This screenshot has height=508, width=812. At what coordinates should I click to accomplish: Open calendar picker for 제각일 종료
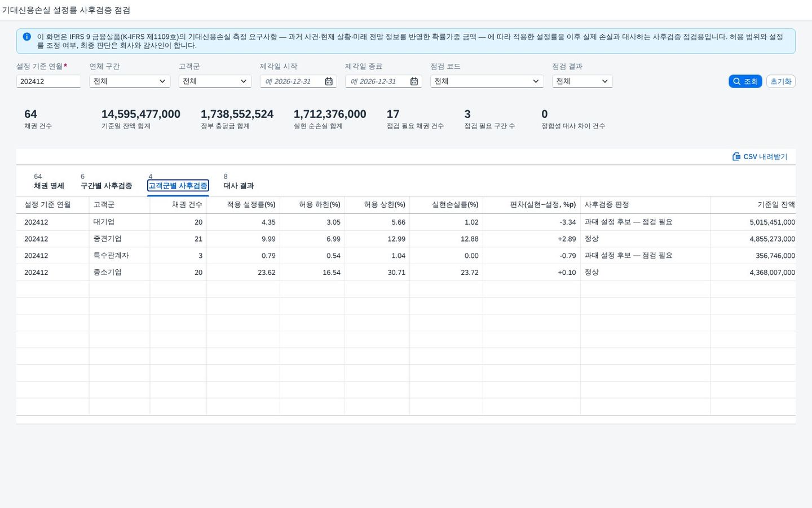[414, 81]
